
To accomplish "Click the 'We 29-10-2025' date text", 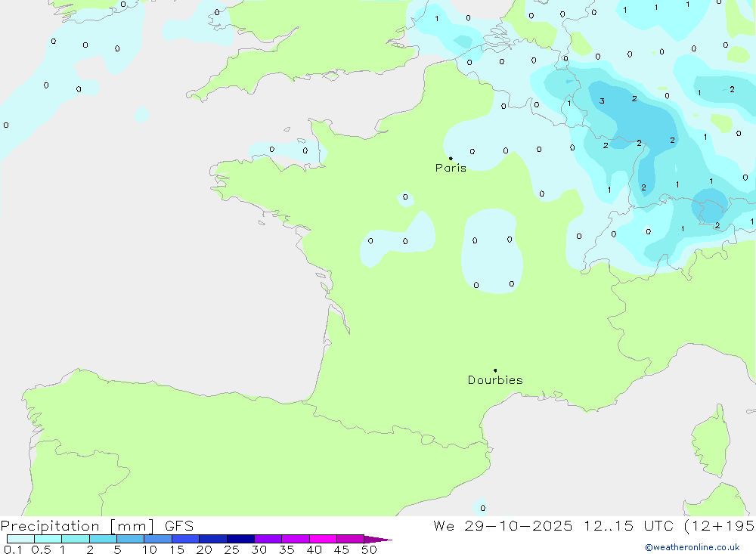I will pos(503,526).
